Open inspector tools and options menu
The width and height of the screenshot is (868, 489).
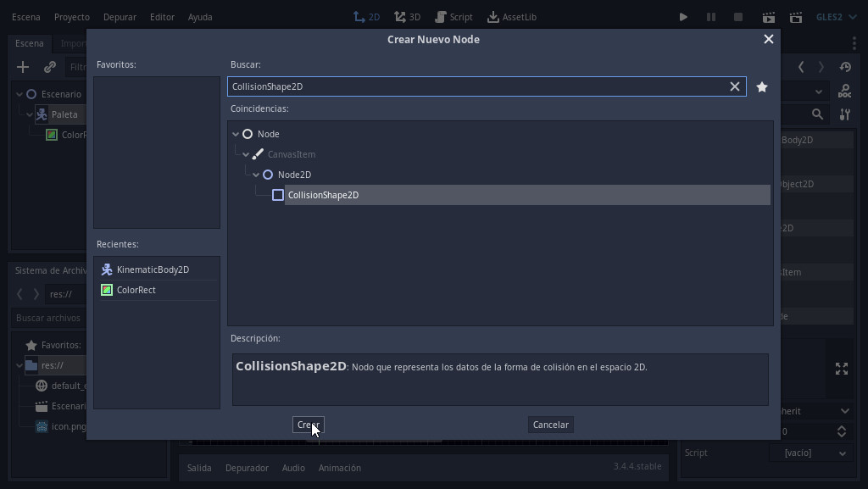pos(845,114)
